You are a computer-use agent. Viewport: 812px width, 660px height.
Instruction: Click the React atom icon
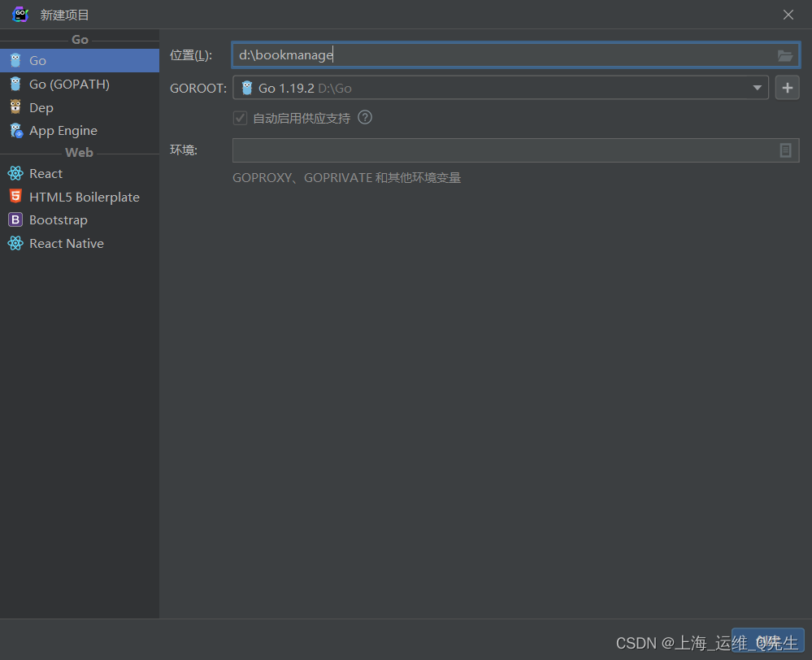(15, 174)
